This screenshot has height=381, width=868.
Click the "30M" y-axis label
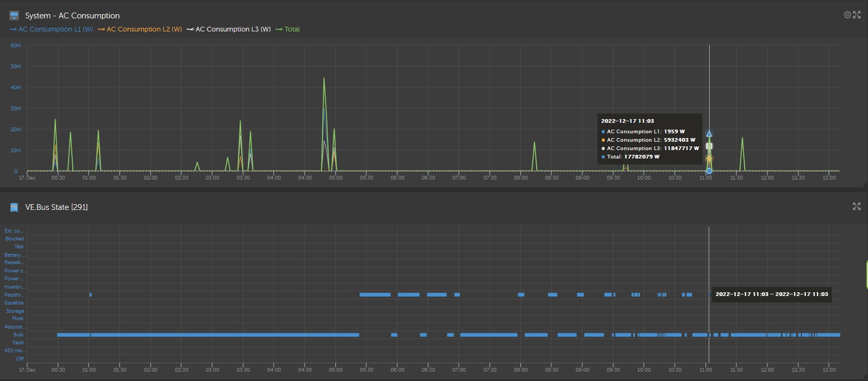click(16, 109)
